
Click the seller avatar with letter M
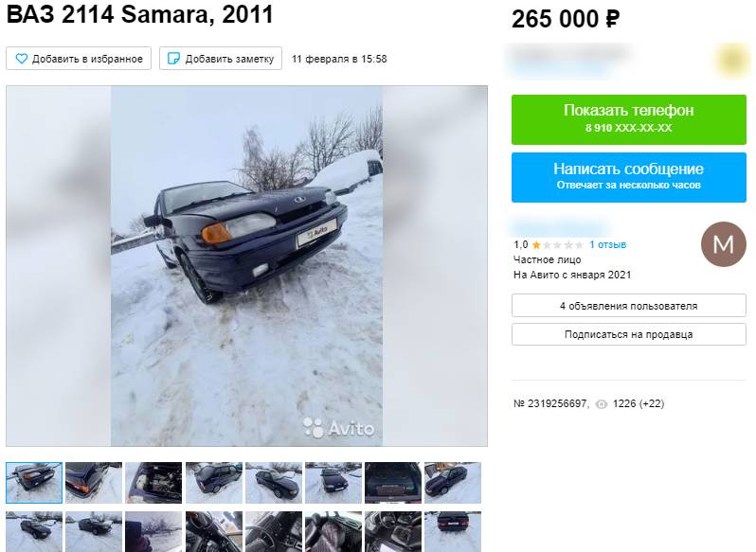point(723,244)
